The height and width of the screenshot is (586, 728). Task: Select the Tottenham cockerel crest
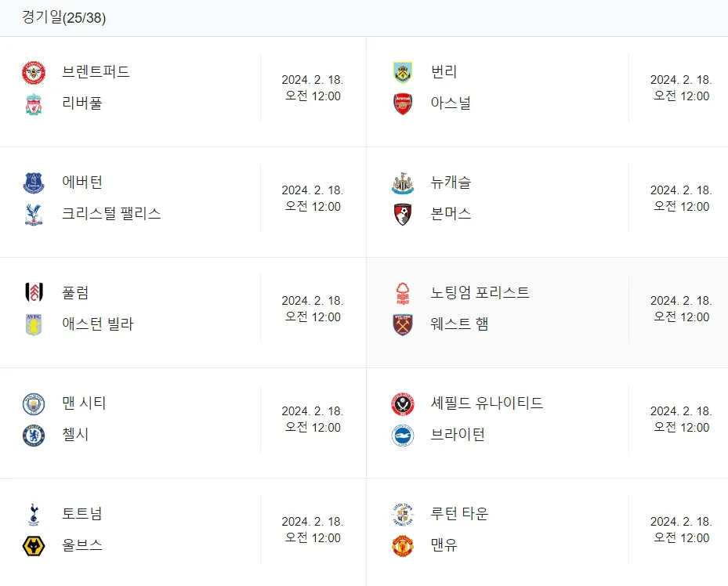(x=34, y=514)
